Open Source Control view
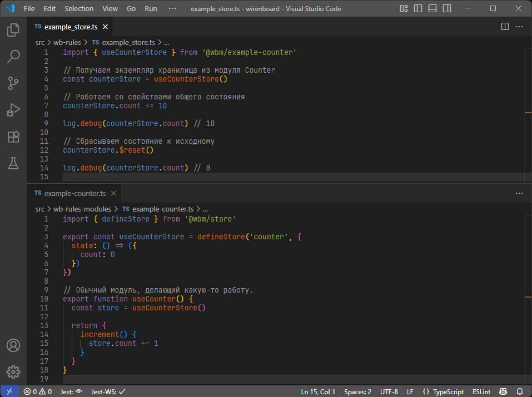 (x=13, y=83)
